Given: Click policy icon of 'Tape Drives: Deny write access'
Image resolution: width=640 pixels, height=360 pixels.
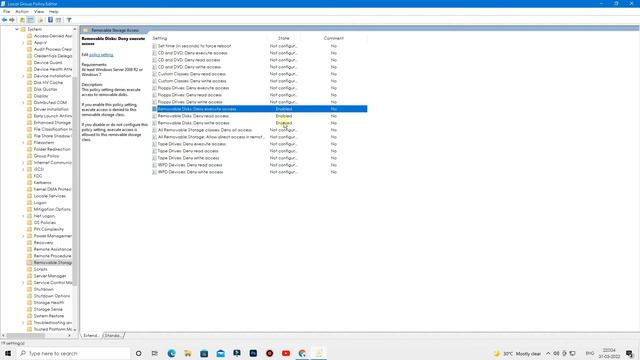Looking at the screenshot, I should (x=154, y=158).
